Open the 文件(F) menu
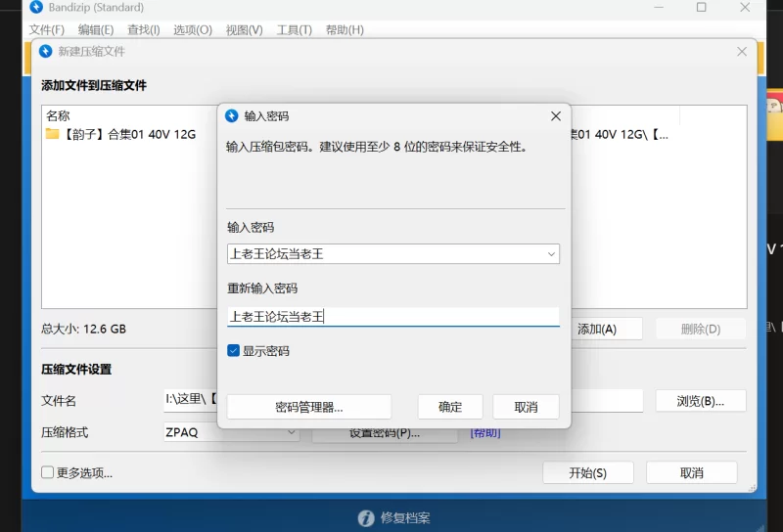 click(46, 30)
